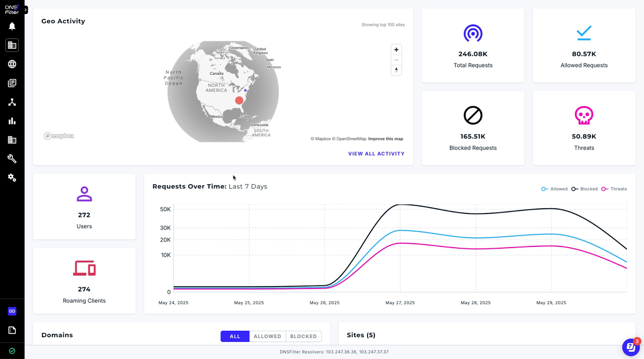Screen dimensions: 644x359
Task: Click the small blue dot on map
Action: point(245,90)
